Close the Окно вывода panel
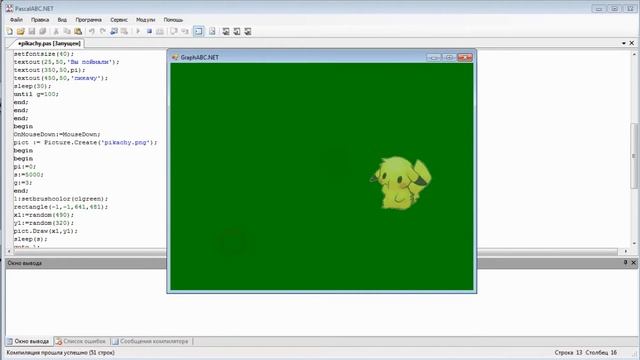The image size is (640, 360). pyautogui.click(x=633, y=262)
